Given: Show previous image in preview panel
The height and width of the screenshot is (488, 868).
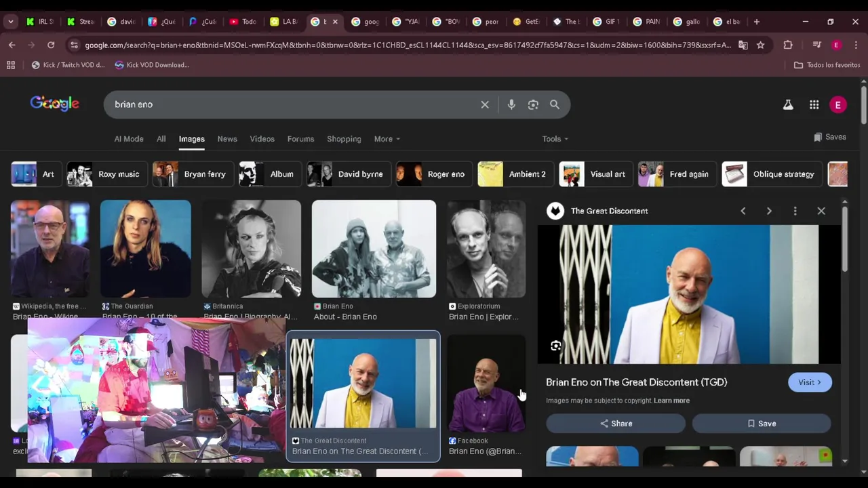Looking at the screenshot, I should (x=743, y=211).
